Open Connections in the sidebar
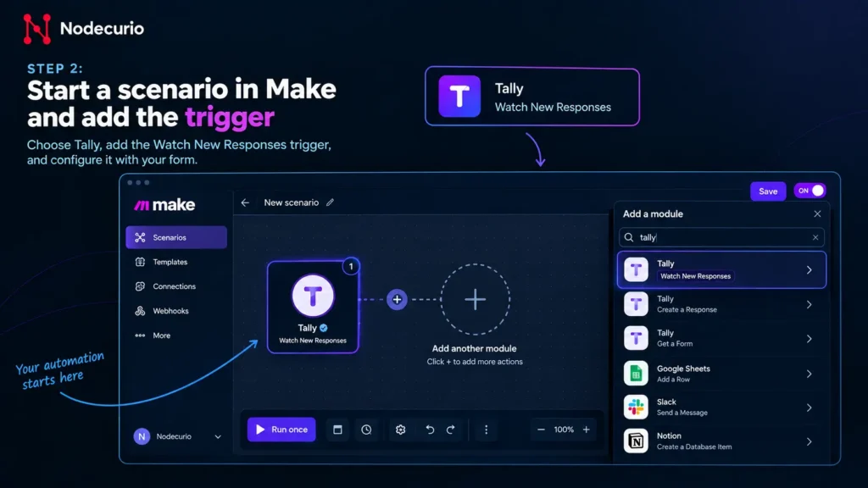 (176, 286)
